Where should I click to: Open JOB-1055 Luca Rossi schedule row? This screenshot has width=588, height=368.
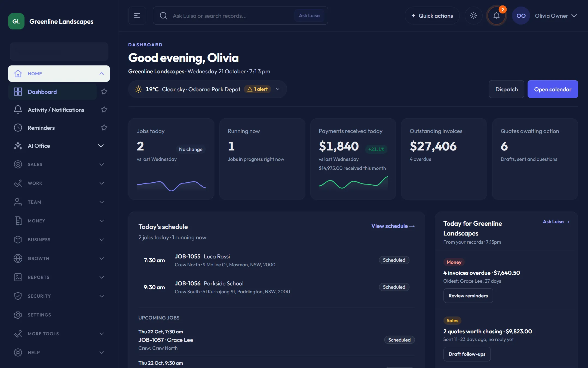point(277,260)
